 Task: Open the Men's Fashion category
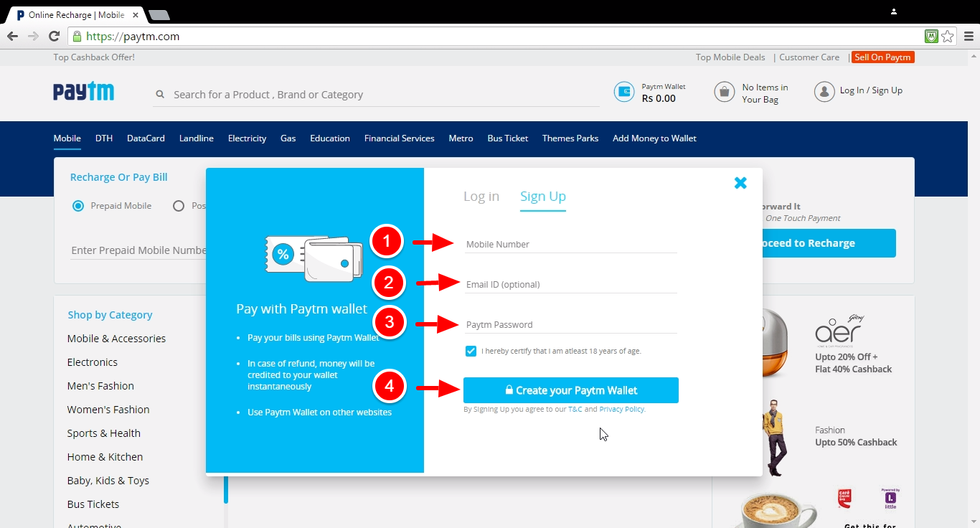[x=100, y=386]
